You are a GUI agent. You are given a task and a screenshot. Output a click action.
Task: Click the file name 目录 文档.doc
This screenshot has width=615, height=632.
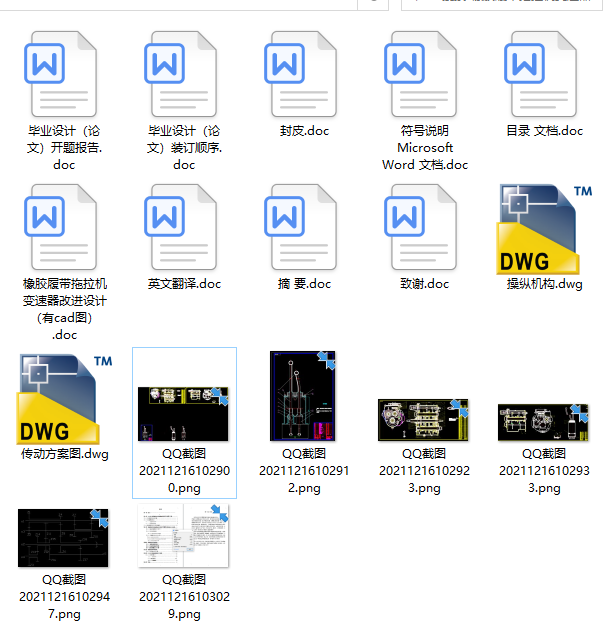click(x=544, y=131)
